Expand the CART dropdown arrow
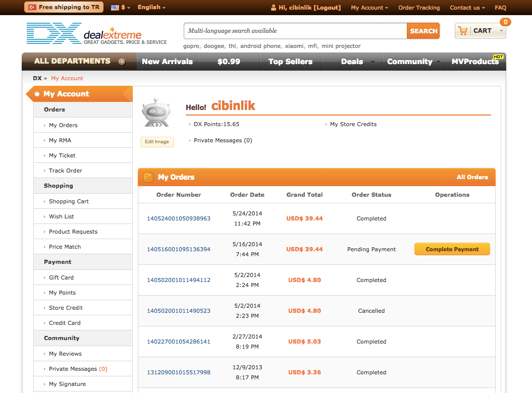Viewport: 532px width, 393px height. pos(501,31)
